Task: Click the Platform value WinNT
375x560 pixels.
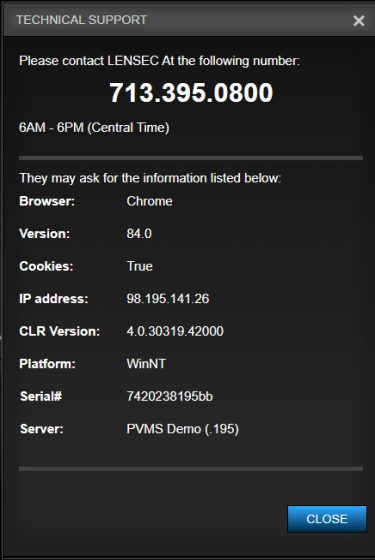Action: point(146,364)
